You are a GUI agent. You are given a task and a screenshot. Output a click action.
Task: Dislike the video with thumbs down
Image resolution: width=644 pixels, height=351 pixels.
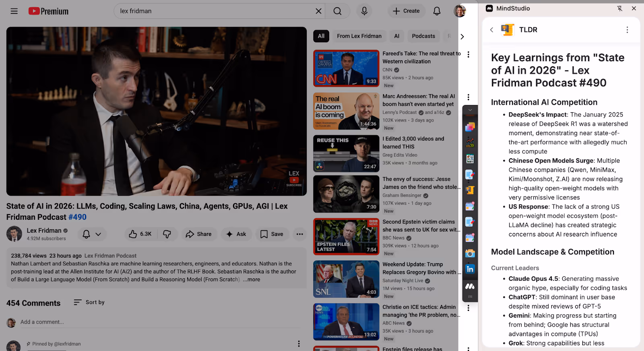click(x=167, y=234)
